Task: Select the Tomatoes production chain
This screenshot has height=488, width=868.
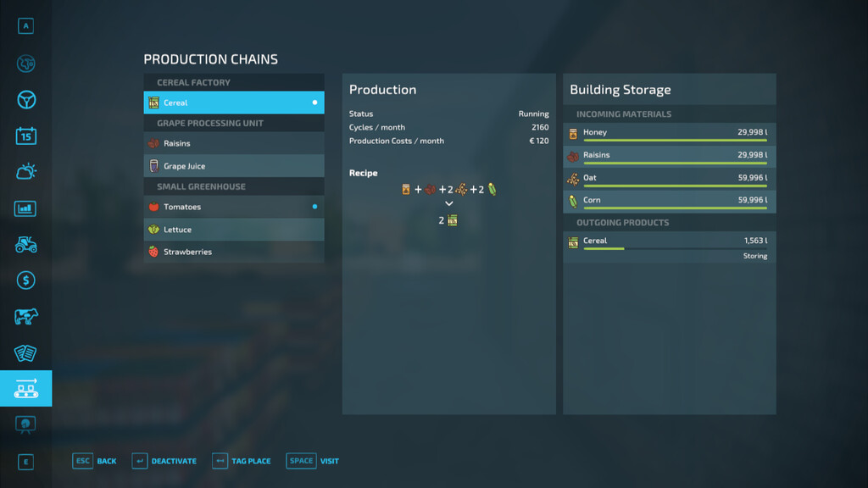Action: point(233,207)
